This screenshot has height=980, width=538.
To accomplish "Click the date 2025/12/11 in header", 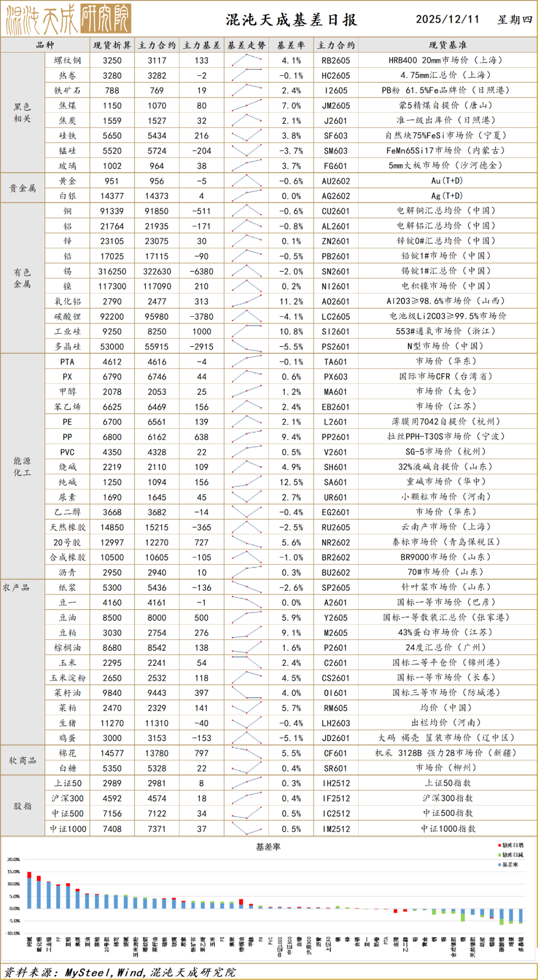I will tap(447, 19).
